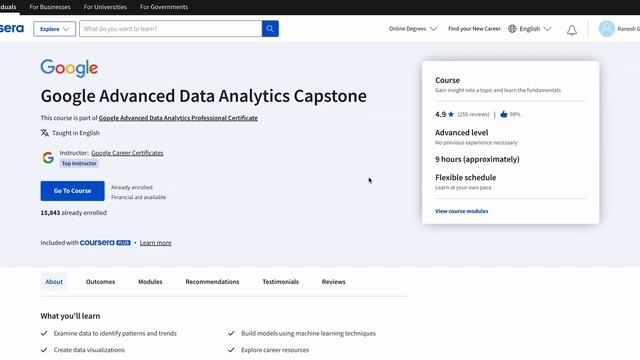This screenshot has height=360, width=640.
Task: Open Google Advanced Data Analytics Professional Certificate link
Action: pyautogui.click(x=178, y=118)
